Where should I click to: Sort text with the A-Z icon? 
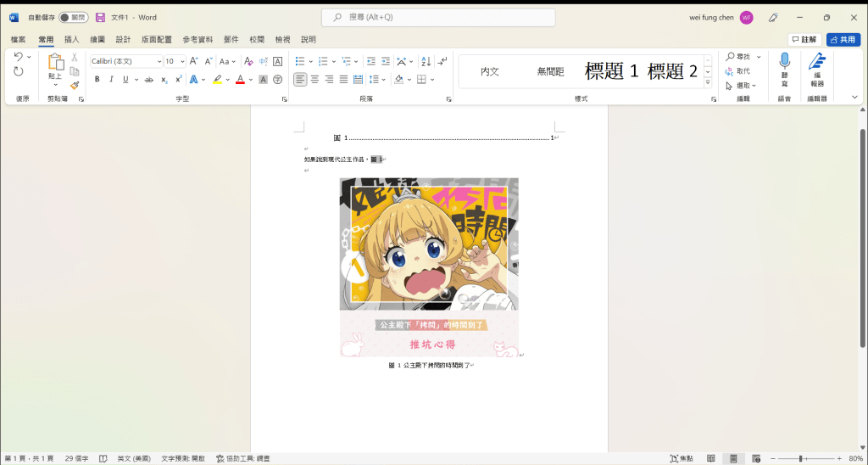426,61
